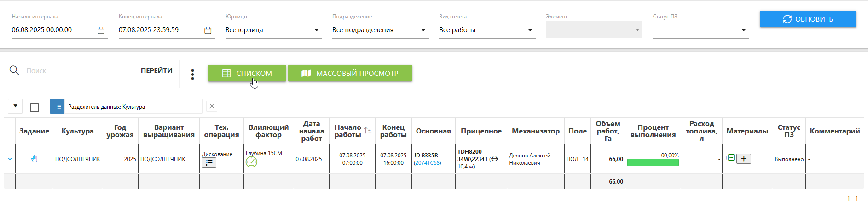Open the start interval calendar picker
This screenshot has height=208, width=868.
[101, 30]
